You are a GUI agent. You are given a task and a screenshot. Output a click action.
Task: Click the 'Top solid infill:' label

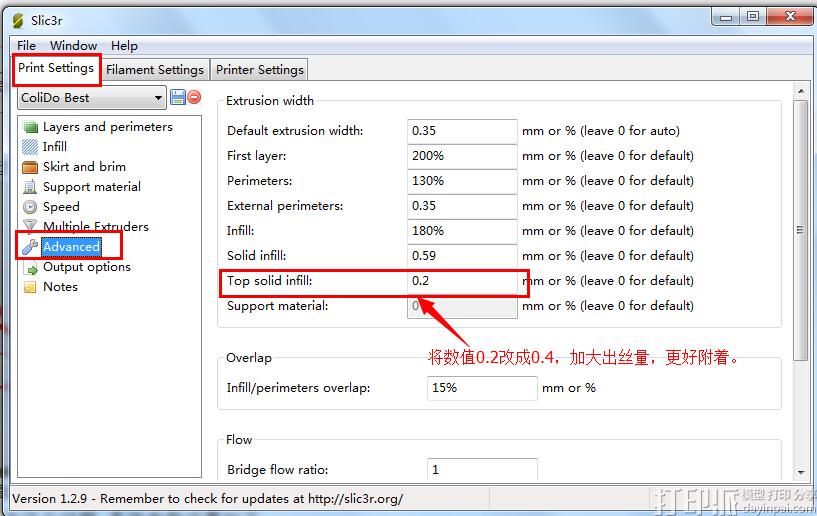(269, 281)
